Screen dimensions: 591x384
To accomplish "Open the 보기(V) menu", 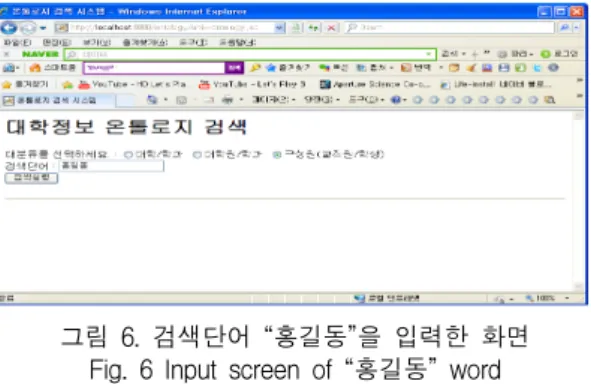I will click(x=96, y=42).
